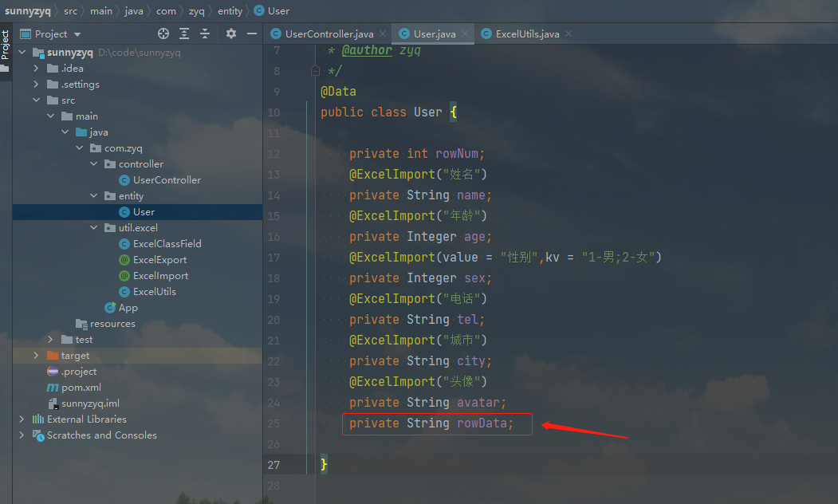Click the Collapse All icon in Project panel

205,33
